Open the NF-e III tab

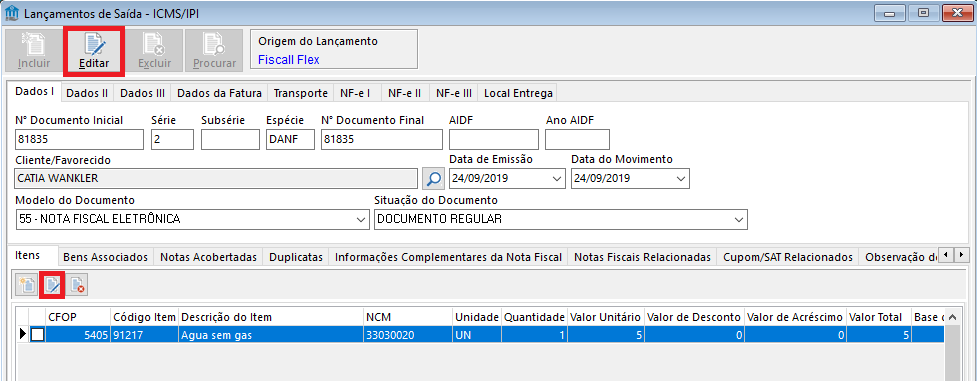(454, 94)
